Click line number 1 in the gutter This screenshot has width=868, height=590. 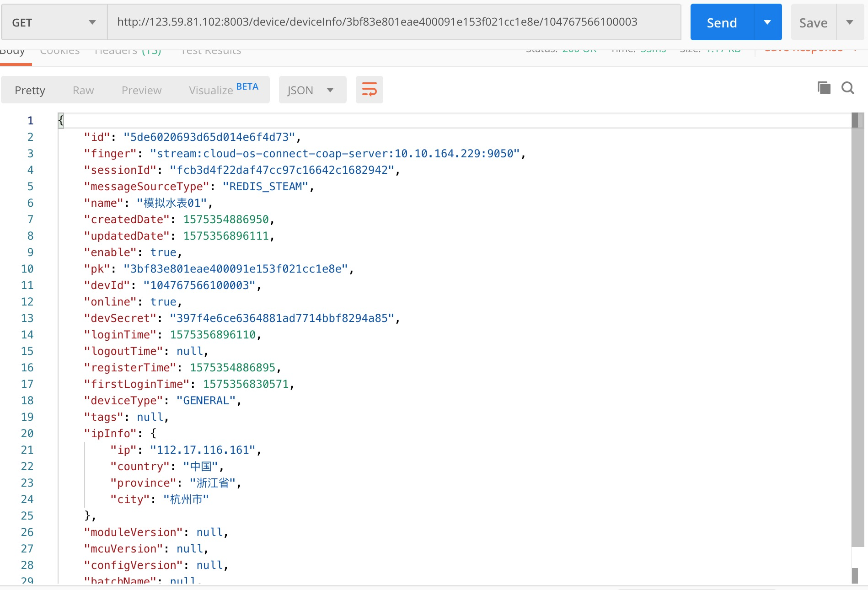pyautogui.click(x=30, y=120)
